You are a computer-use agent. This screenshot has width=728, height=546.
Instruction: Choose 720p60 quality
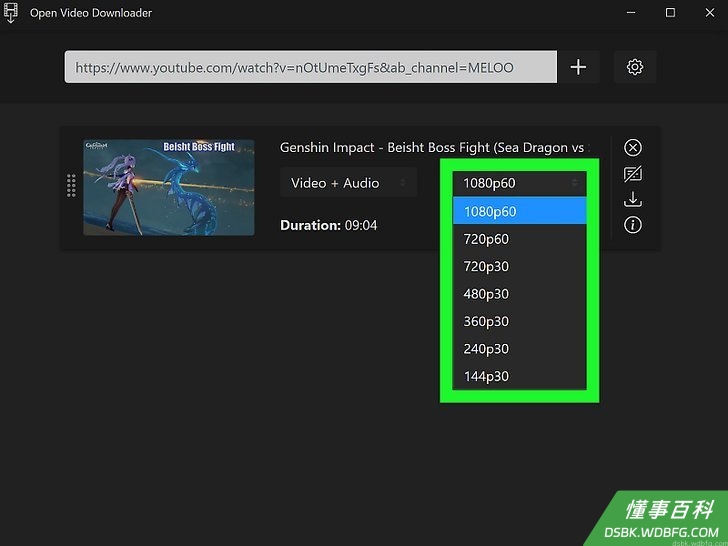(x=520, y=239)
